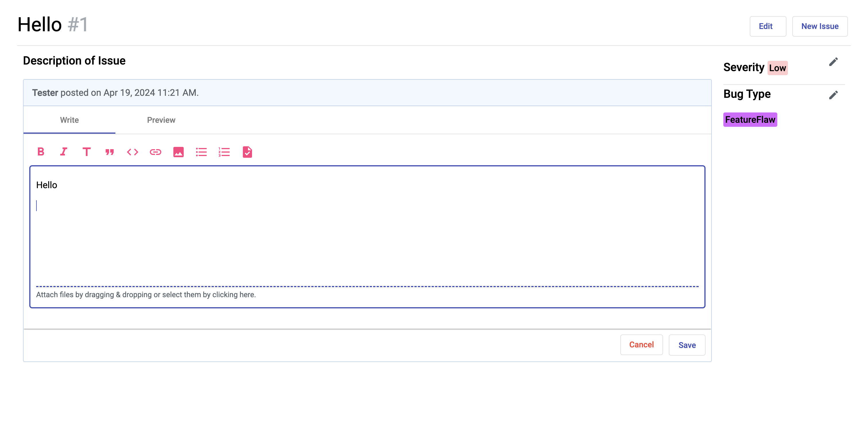868x432 pixels.
Task: Insert a heading with the T icon
Action: click(87, 152)
